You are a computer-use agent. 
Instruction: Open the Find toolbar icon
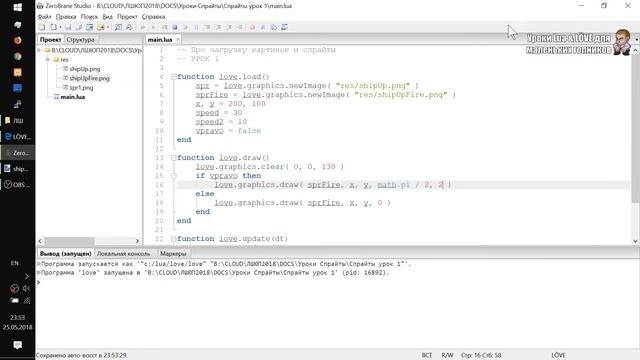118,27
